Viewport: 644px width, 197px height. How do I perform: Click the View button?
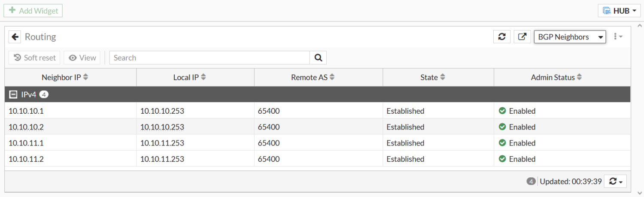click(82, 58)
